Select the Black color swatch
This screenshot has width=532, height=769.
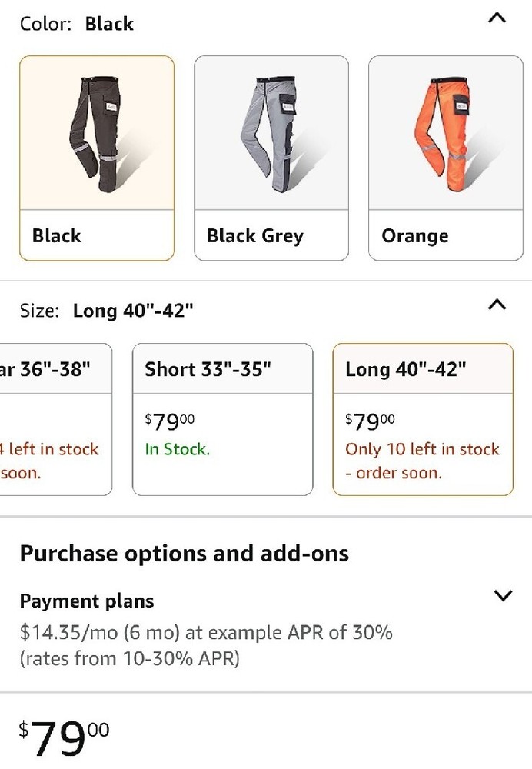[97, 158]
